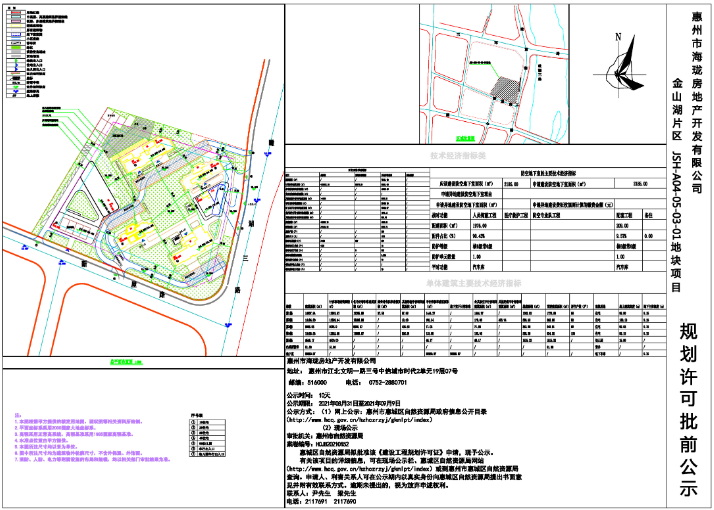The height and width of the screenshot is (510, 714).
Task: Open the first www.hcq.gov.cn URL under 网上公示
Action: click(x=359, y=421)
